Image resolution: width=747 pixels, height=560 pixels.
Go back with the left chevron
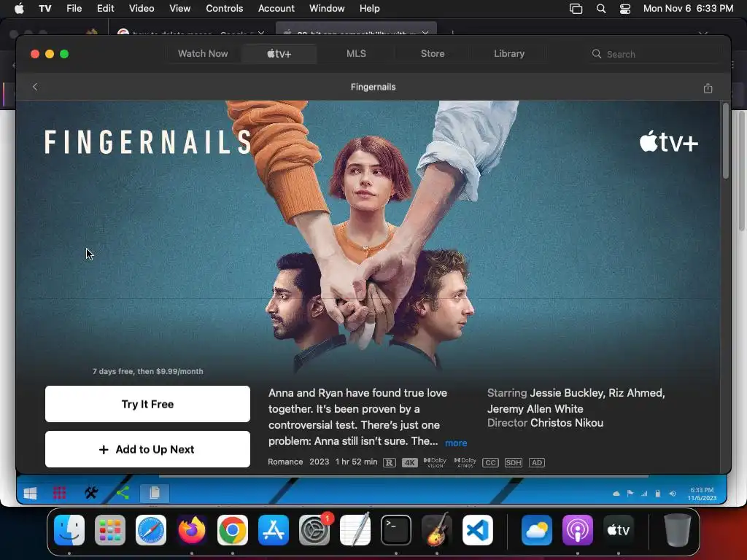pyautogui.click(x=35, y=87)
